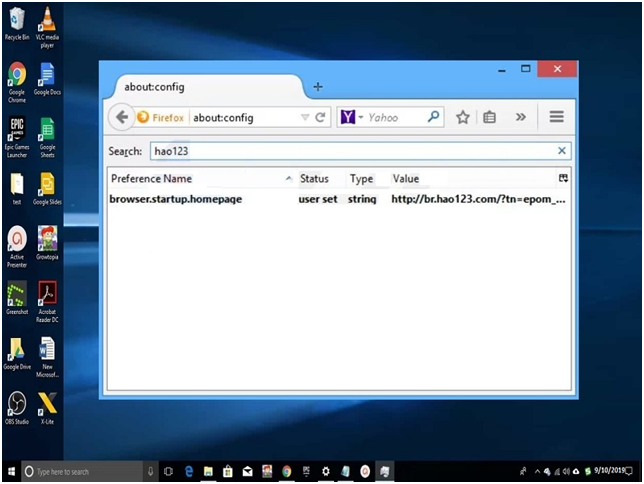Expand the toolbar overflow chevron

coord(521,117)
